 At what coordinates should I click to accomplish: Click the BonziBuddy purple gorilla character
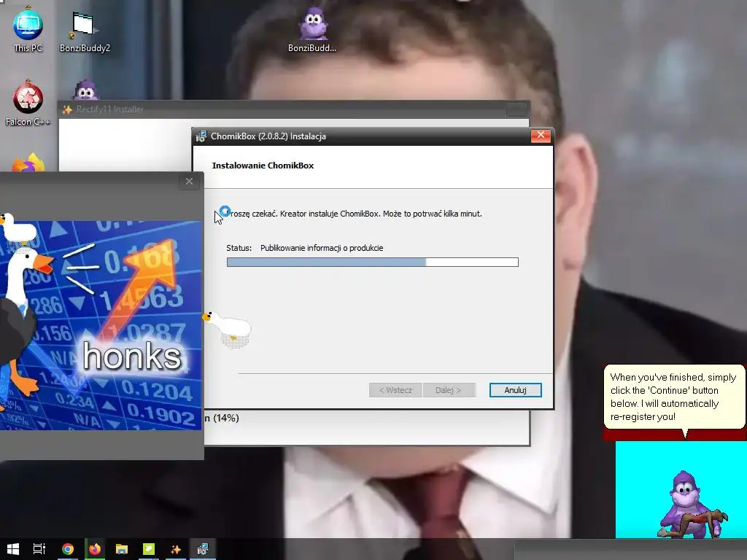pyautogui.click(x=691, y=505)
